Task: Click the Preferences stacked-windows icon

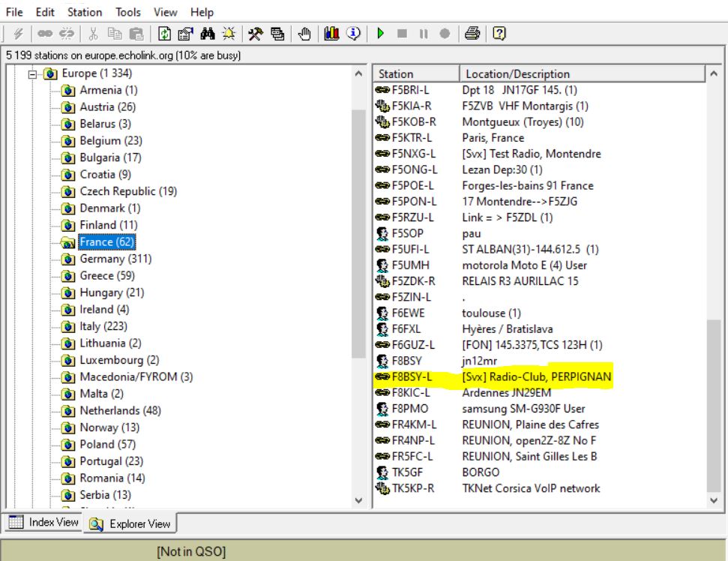Action: [x=277, y=34]
